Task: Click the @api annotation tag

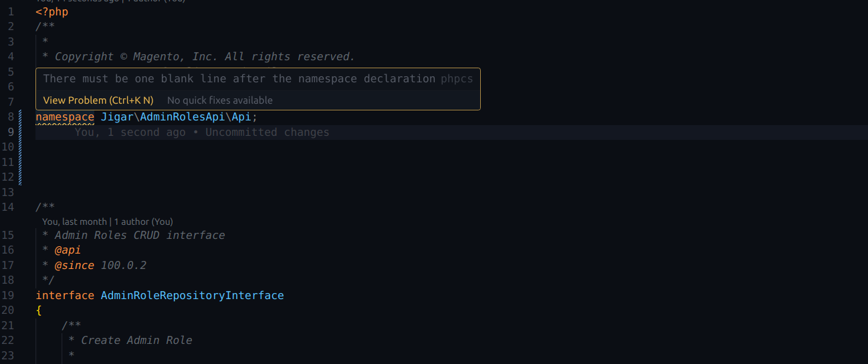Action: 68,250
